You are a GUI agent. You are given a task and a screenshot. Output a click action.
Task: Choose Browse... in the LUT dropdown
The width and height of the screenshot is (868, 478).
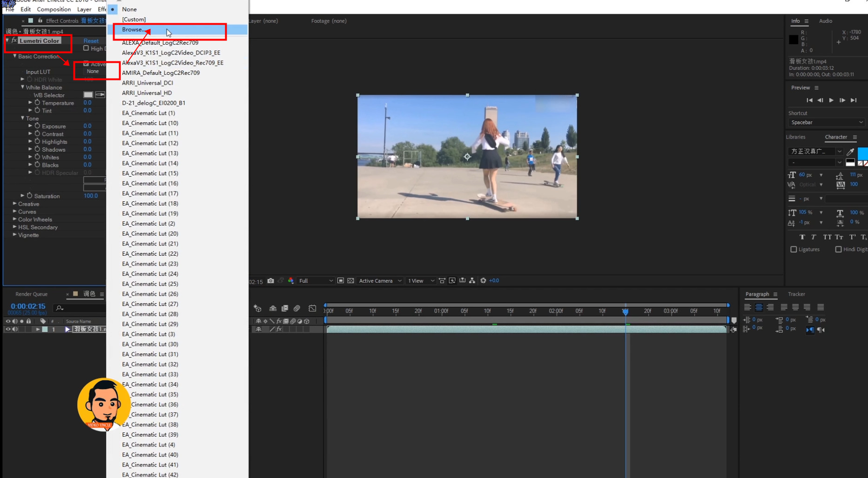tap(177, 29)
